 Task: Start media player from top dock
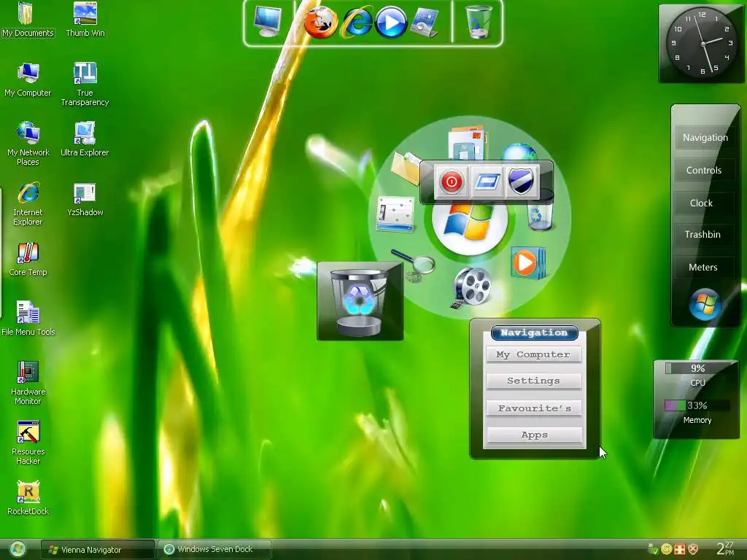[x=391, y=23]
